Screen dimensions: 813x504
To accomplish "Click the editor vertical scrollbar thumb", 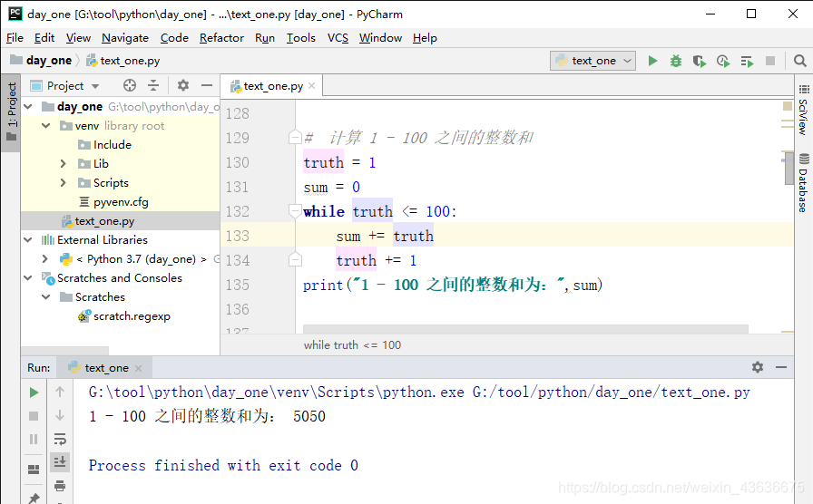I will [x=789, y=168].
